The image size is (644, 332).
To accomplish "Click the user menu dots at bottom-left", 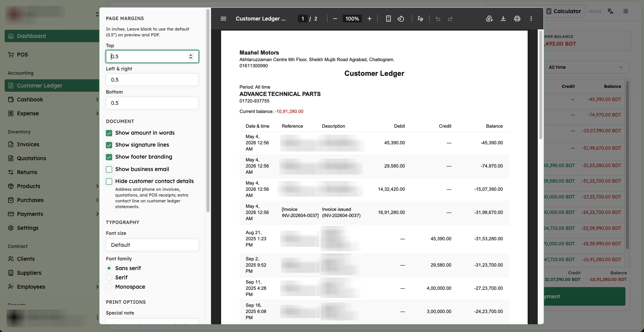I will click(x=97, y=317).
